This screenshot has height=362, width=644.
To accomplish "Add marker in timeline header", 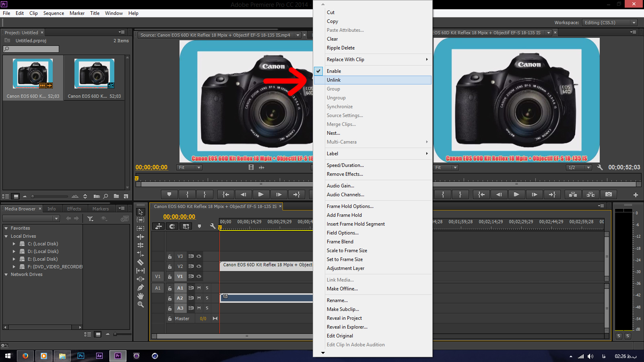I will [x=199, y=226].
